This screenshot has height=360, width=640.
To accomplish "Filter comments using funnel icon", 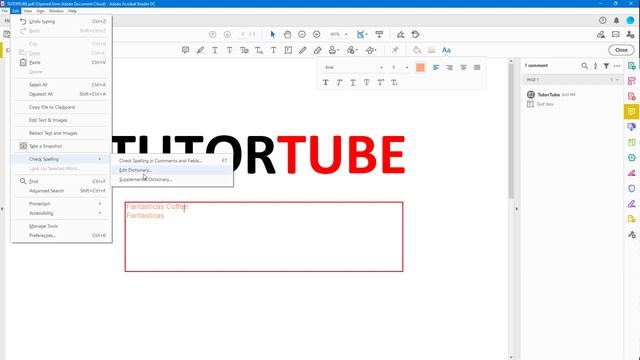I will pos(607,66).
